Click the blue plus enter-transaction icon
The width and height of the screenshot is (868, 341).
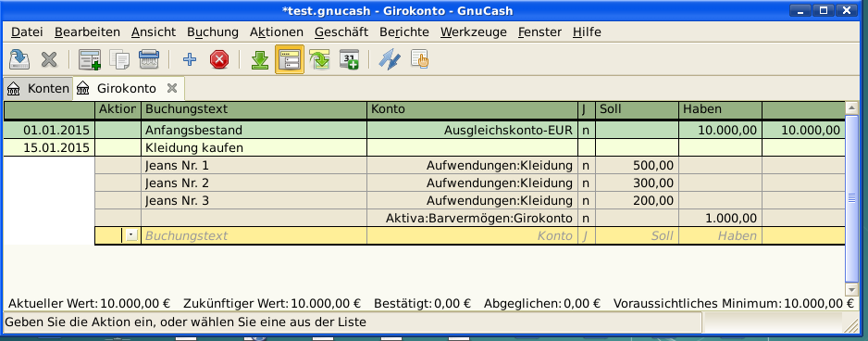190,59
